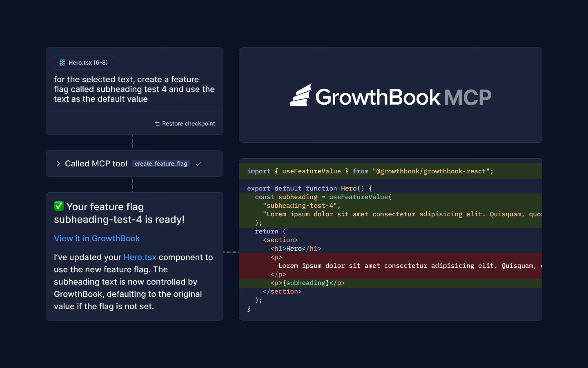
Task: Follow the Hero.tsx link in the message
Action: click(140, 257)
